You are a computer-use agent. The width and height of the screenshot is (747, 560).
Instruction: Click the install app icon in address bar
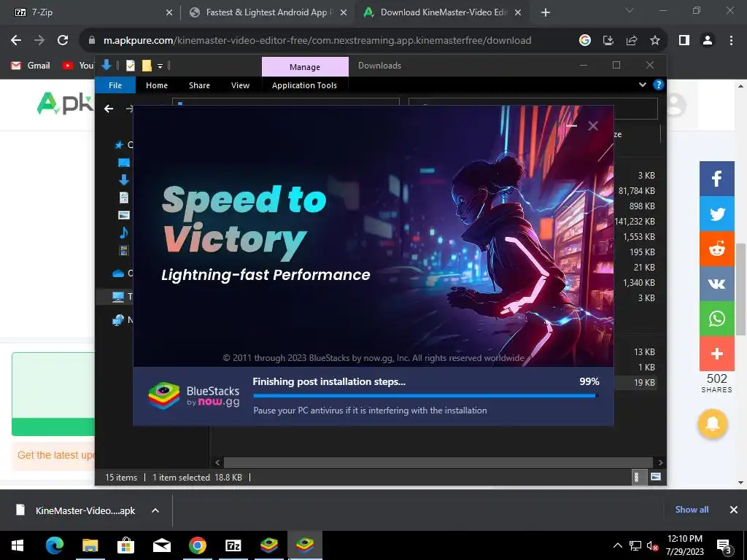(608, 41)
